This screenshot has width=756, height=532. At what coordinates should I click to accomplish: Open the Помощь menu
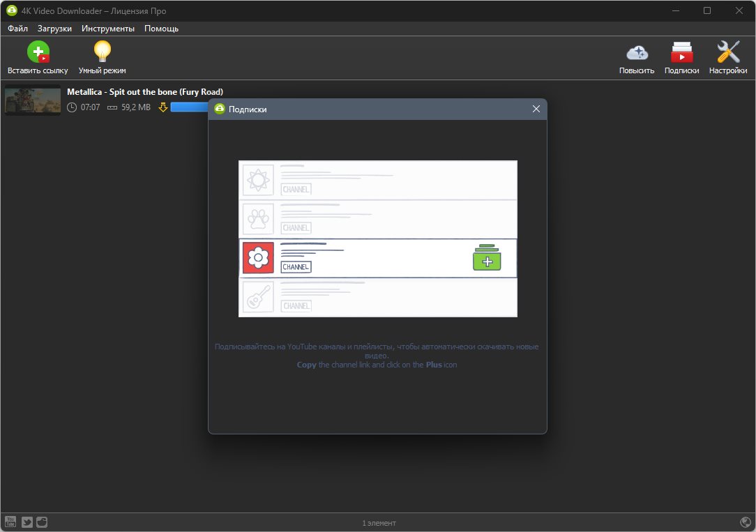162,29
